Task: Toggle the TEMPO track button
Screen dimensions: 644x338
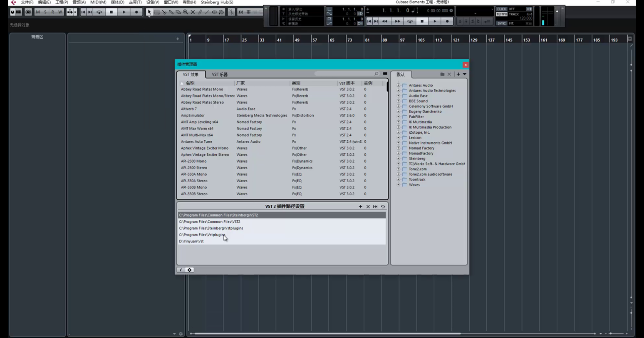Action: [x=502, y=14]
